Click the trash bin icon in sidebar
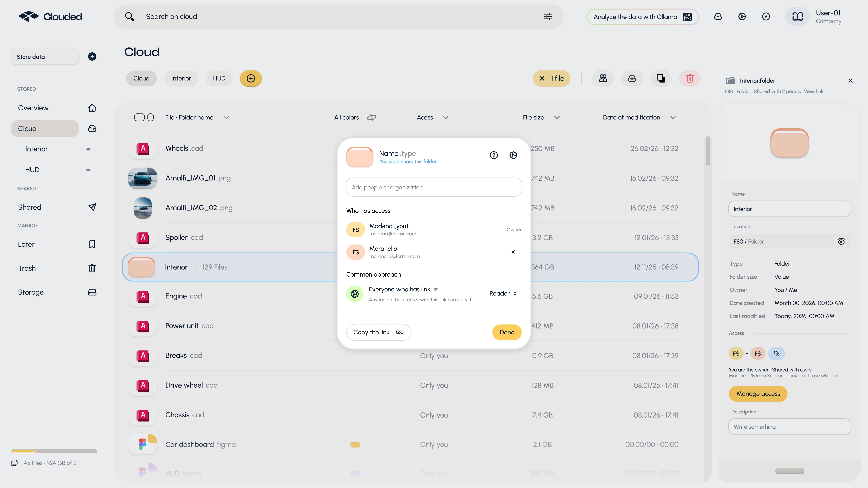 [x=92, y=268]
